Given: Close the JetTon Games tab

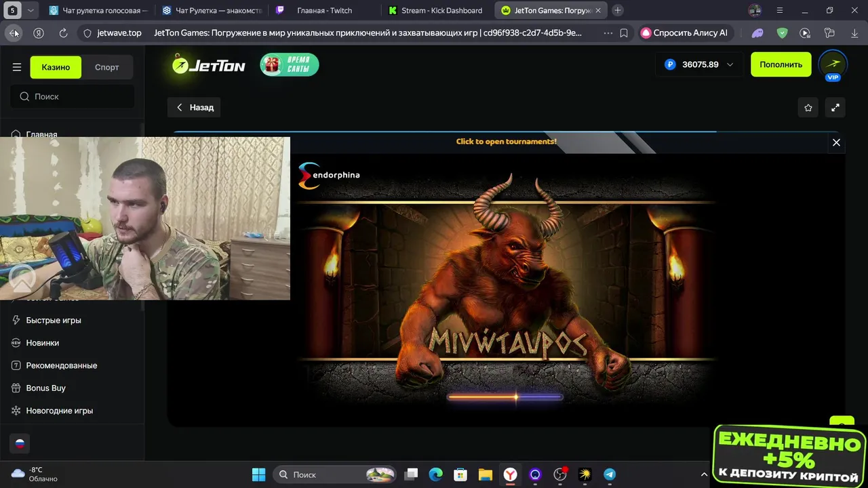Looking at the screenshot, I should (x=598, y=10).
